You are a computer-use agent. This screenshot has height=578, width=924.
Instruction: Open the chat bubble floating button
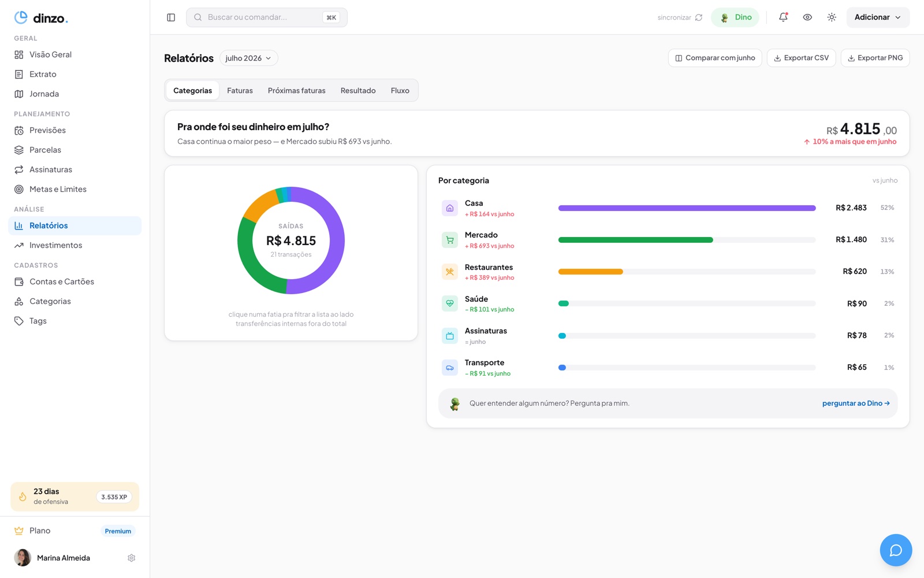click(x=896, y=550)
